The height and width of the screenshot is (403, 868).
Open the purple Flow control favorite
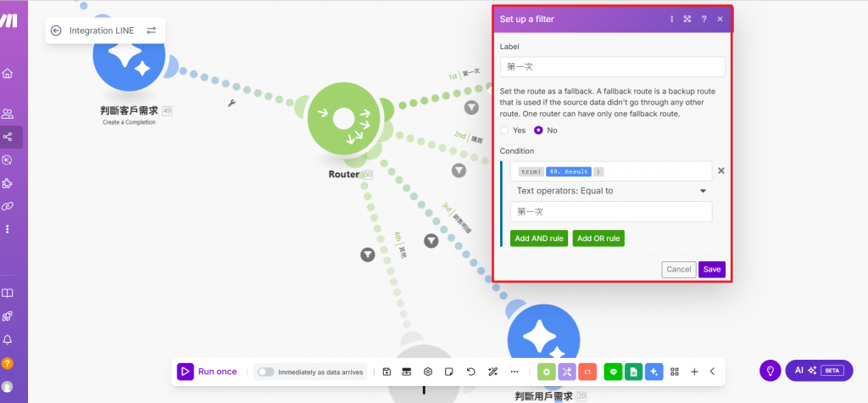click(x=567, y=372)
